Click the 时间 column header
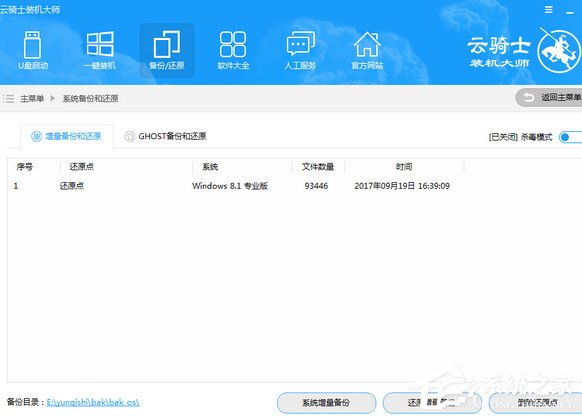582x418 pixels. click(x=404, y=167)
